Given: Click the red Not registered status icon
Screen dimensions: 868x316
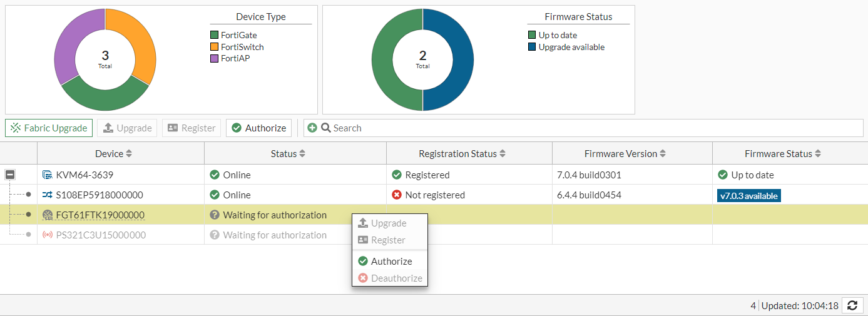Looking at the screenshot, I should pos(397,195).
